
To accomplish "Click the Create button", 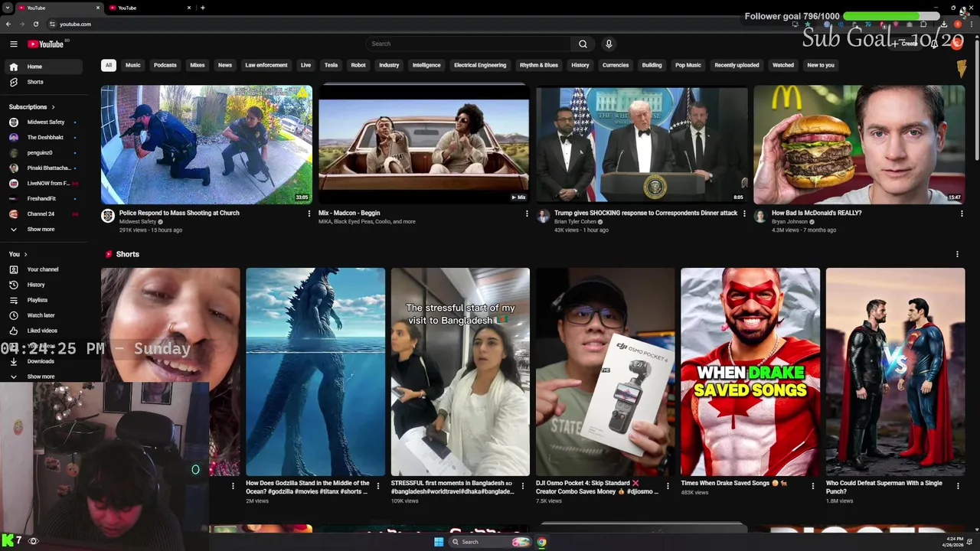I will click(x=906, y=44).
